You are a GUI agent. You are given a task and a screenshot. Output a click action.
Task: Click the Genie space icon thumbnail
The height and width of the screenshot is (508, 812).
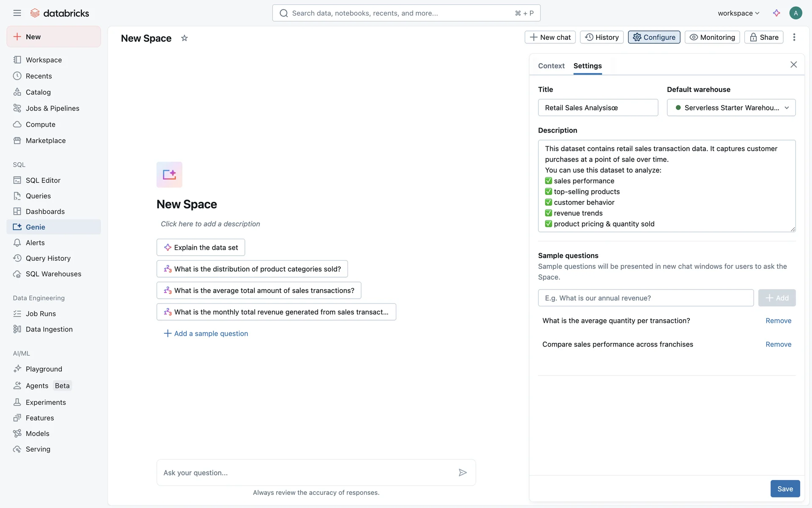pyautogui.click(x=169, y=174)
